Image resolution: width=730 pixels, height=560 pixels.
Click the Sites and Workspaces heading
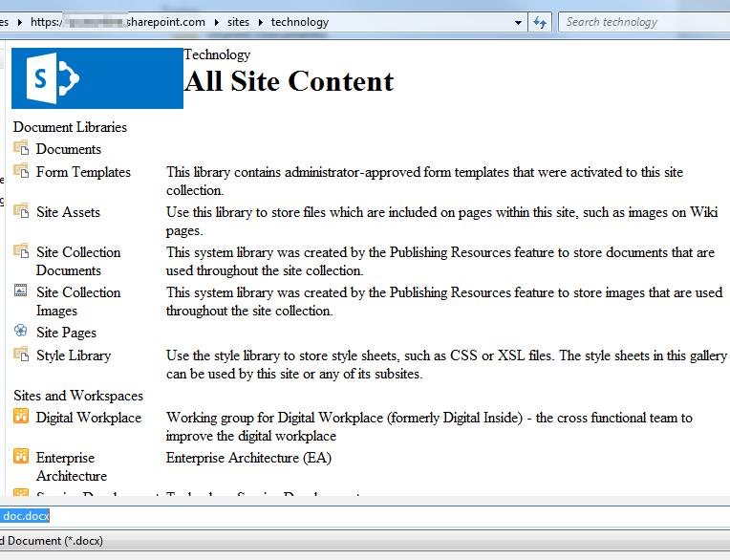[78, 396]
